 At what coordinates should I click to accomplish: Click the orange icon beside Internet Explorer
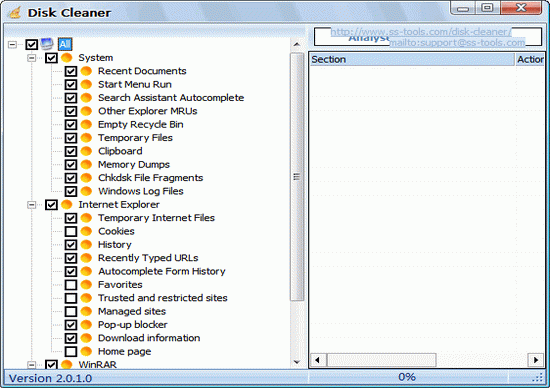pos(67,204)
